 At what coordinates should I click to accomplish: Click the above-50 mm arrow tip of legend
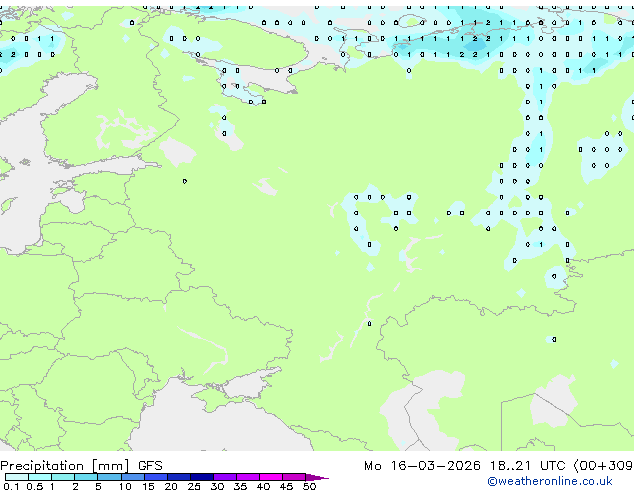click(317, 478)
